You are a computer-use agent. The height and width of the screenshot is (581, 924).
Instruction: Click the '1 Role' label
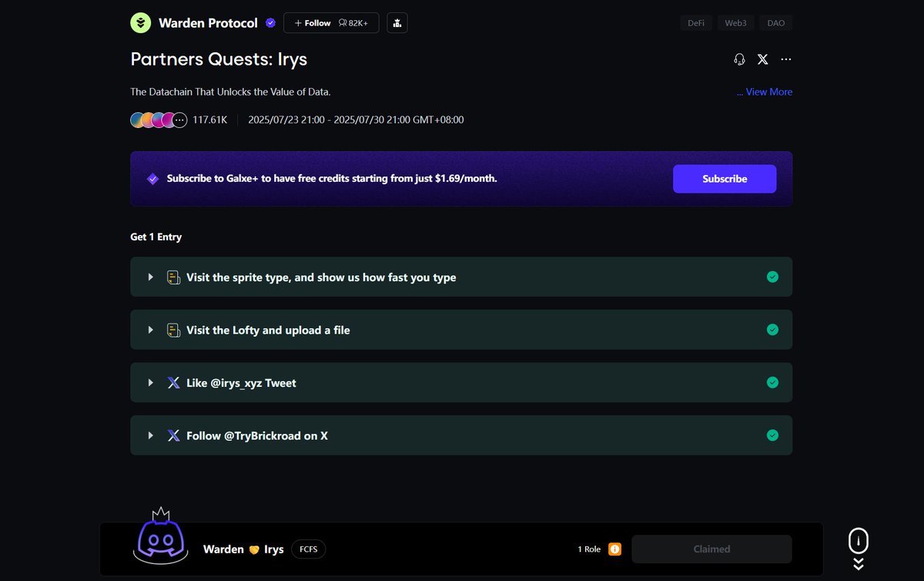[x=589, y=549]
